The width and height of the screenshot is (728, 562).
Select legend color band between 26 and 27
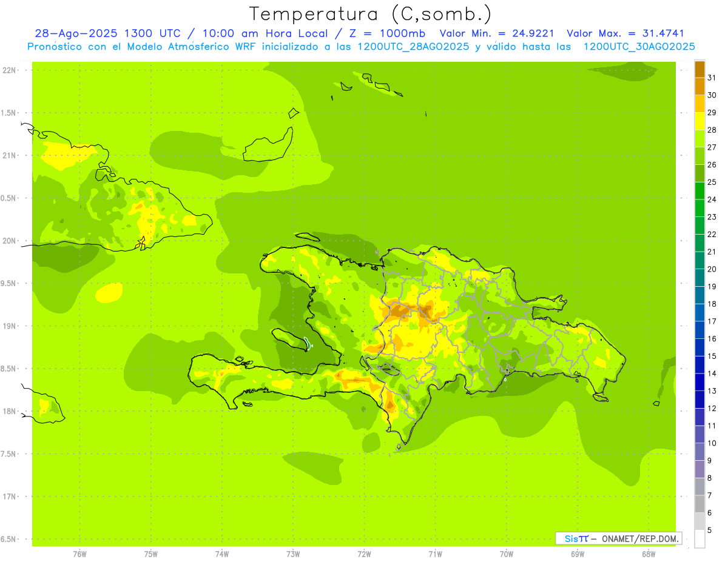[699, 156]
